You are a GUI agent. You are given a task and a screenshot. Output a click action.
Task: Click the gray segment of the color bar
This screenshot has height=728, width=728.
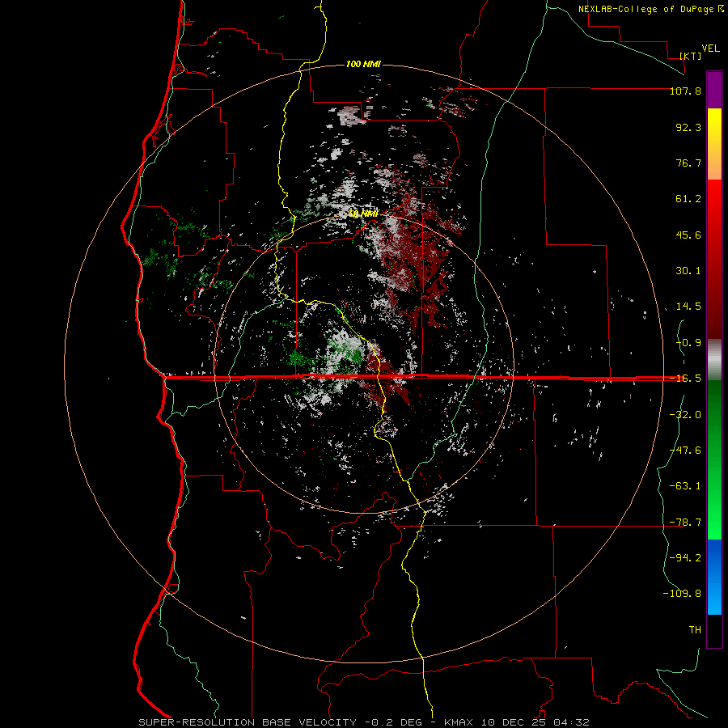pyautogui.click(x=714, y=359)
